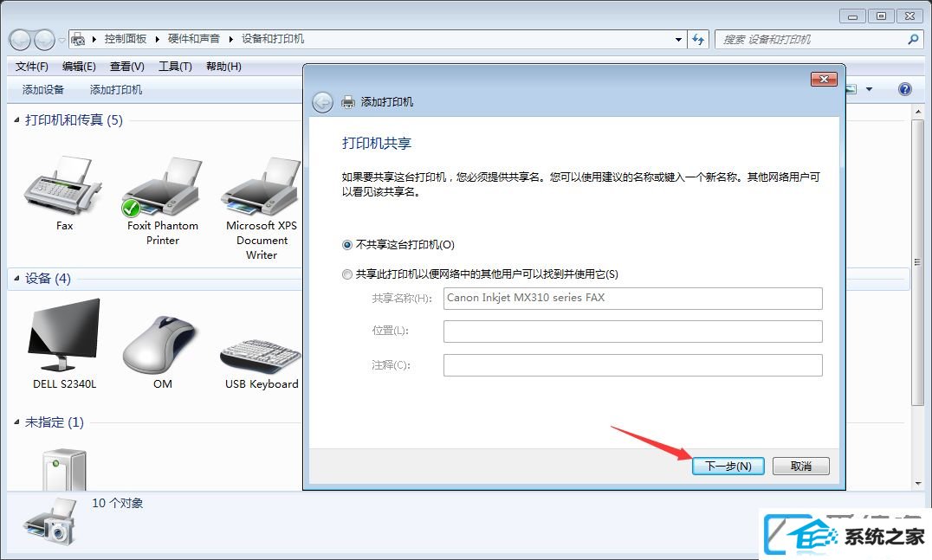Select the unspecified device under 未指定
Screen dimensions: 932x560
(x=64, y=469)
